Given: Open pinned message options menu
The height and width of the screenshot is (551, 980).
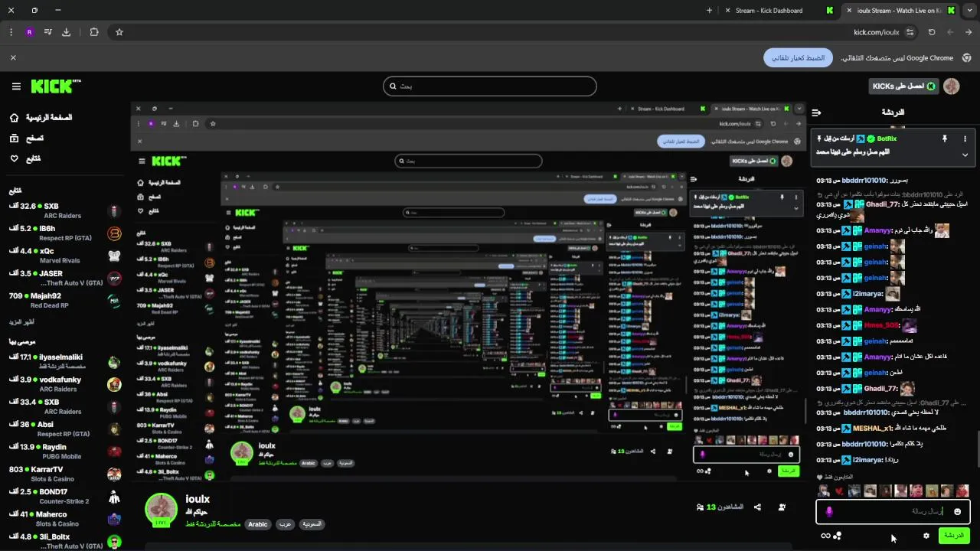Looking at the screenshot, I should [965, 139].
